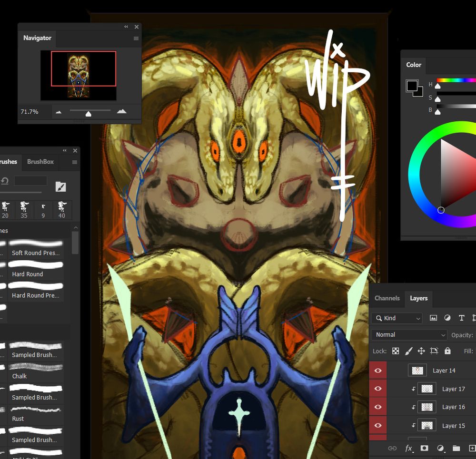The height and width of the screenshot is (459, 476).
Task: Lock artboard nesting icon
Action: point(435,351)
